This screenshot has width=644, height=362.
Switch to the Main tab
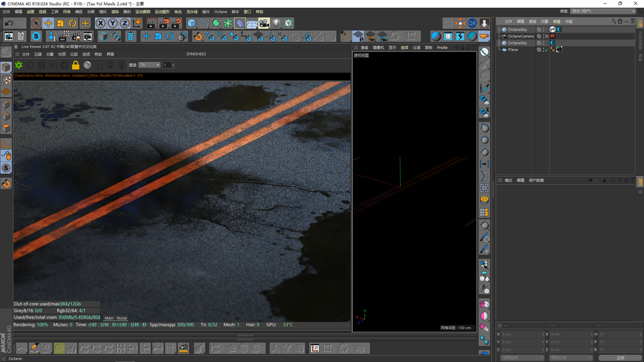(109, 318)
